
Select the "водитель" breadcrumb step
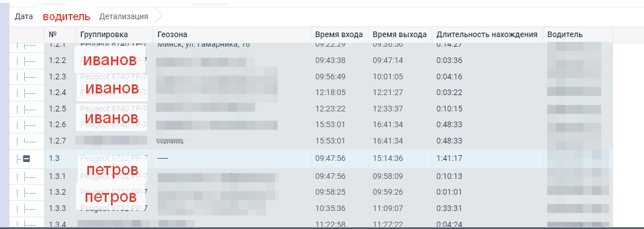[66, 16]
